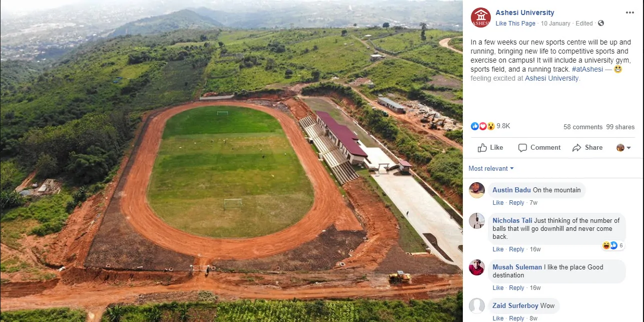Reply to Nicholas Tali's comment
Screen dimensions: 644x322
[516, 249]
